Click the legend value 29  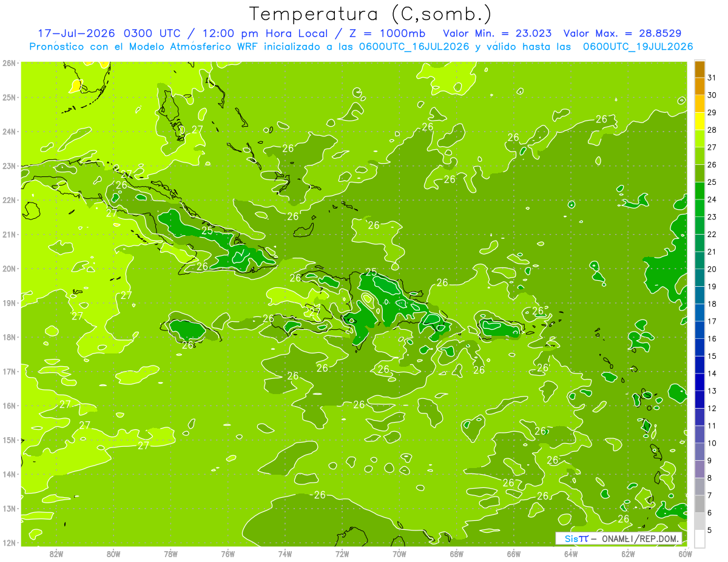tap(712, 112)
